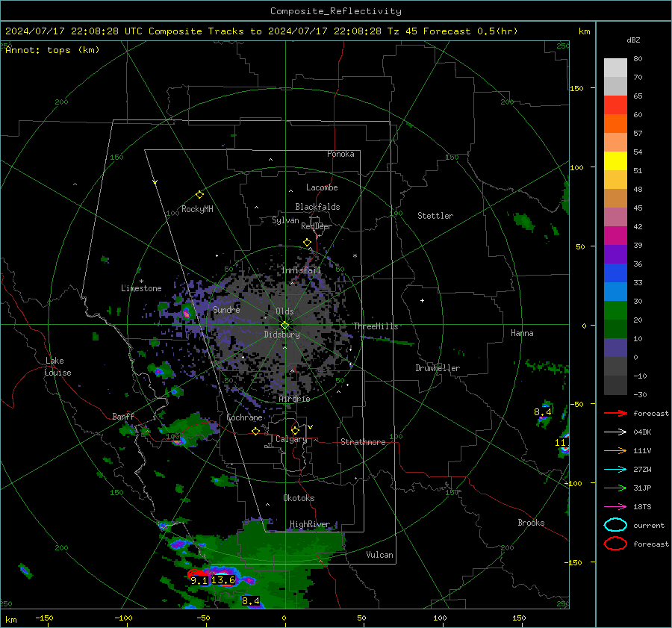672x628 pixels.
Task: Click the Drumheller label
Action: (x=438, y=368)
